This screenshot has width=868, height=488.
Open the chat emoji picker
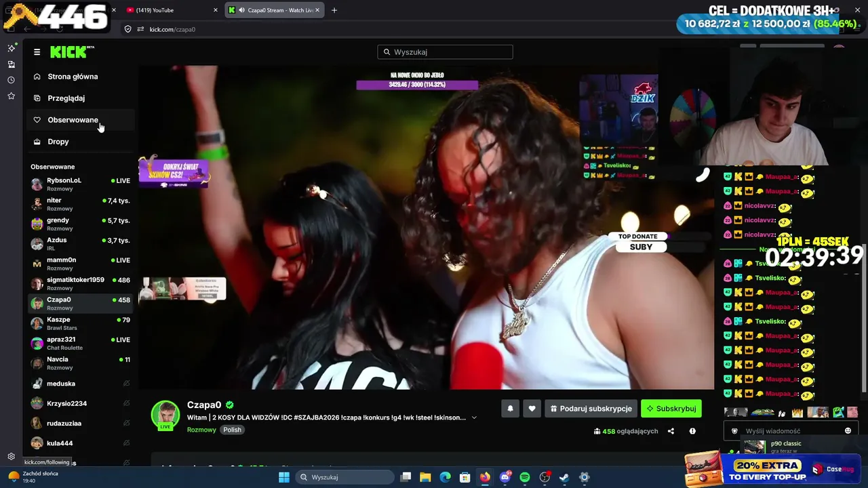click(848, 431)
